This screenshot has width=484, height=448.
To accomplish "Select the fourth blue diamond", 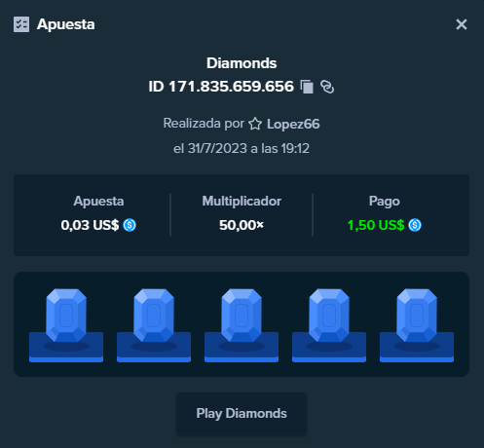I will point(329,316).
